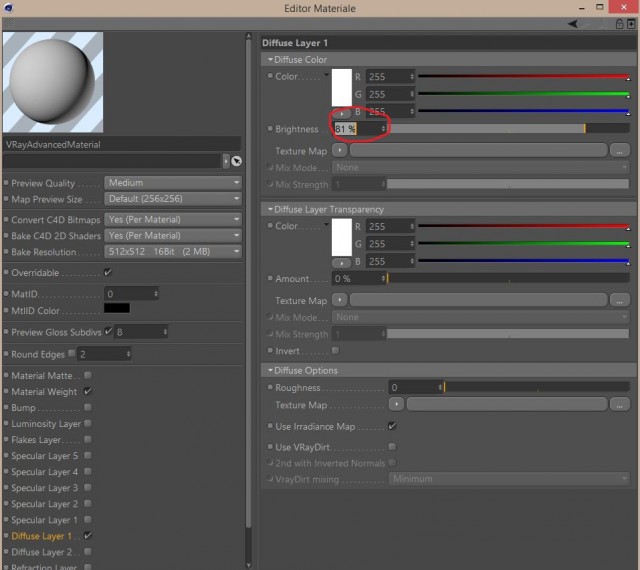Open Diffuse Color Texture Map arrow button
Viewport: 640px width, 570px height.
pos(339,150)
